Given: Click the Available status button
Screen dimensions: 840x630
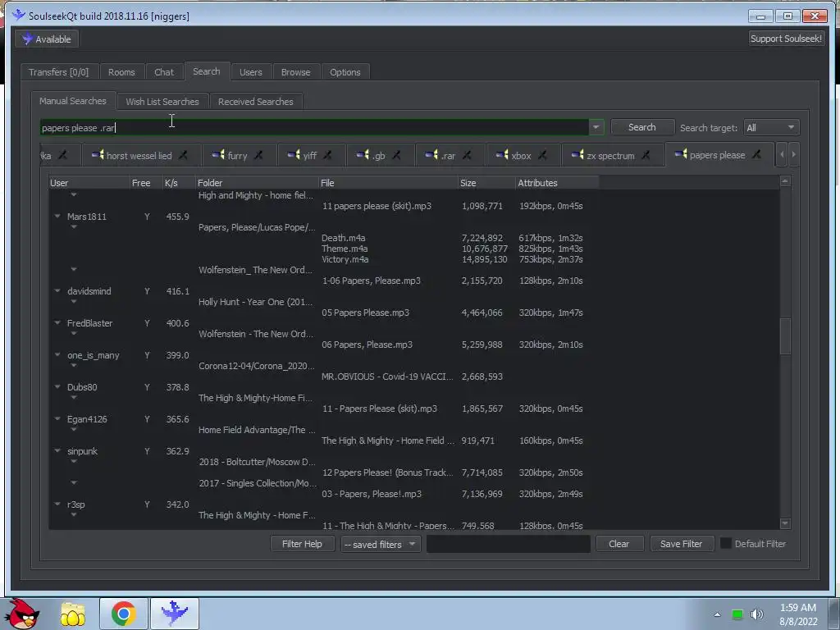Looking at the screenshot, I should [x=47, y=39].
